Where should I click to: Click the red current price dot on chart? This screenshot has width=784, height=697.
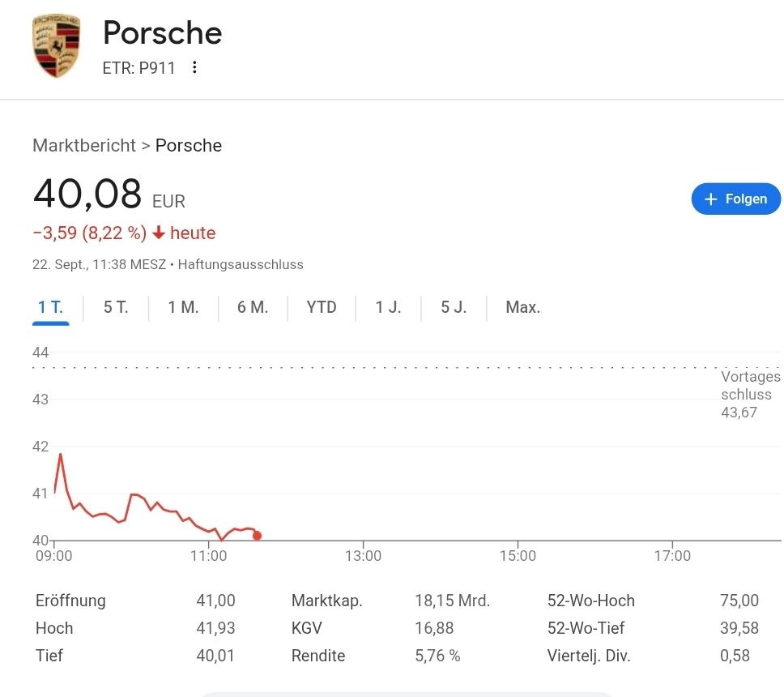[x=257, y=535]
